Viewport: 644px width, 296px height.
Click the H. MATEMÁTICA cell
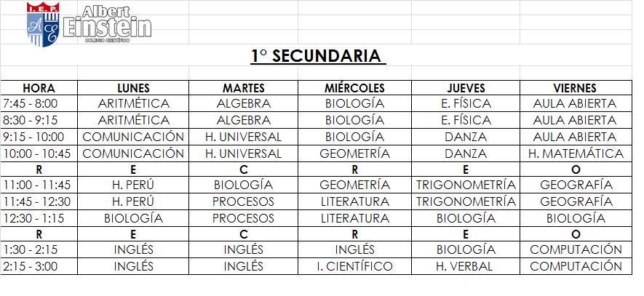(x=575, y=153)
